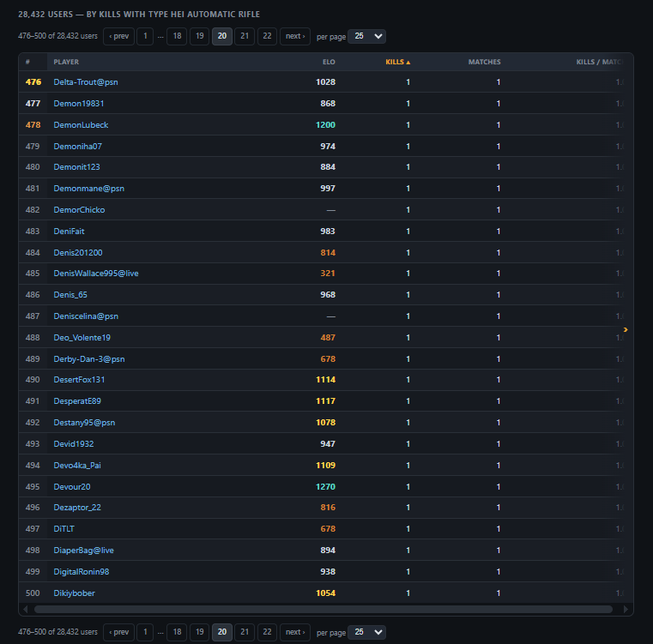The image size is (653, 644).
Task: Open player Dikiybober profile
Action: click(x=74, y=593)
